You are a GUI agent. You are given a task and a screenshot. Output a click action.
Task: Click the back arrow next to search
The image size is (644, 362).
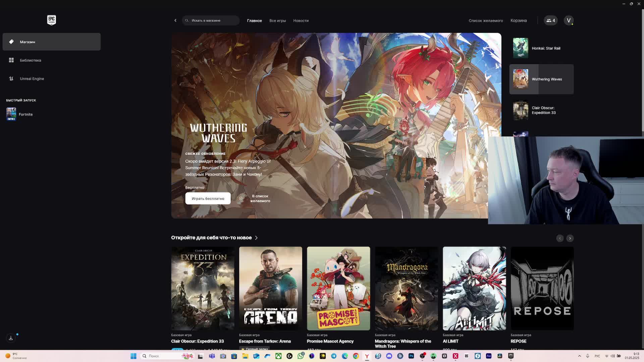click(x=175, y=20)
